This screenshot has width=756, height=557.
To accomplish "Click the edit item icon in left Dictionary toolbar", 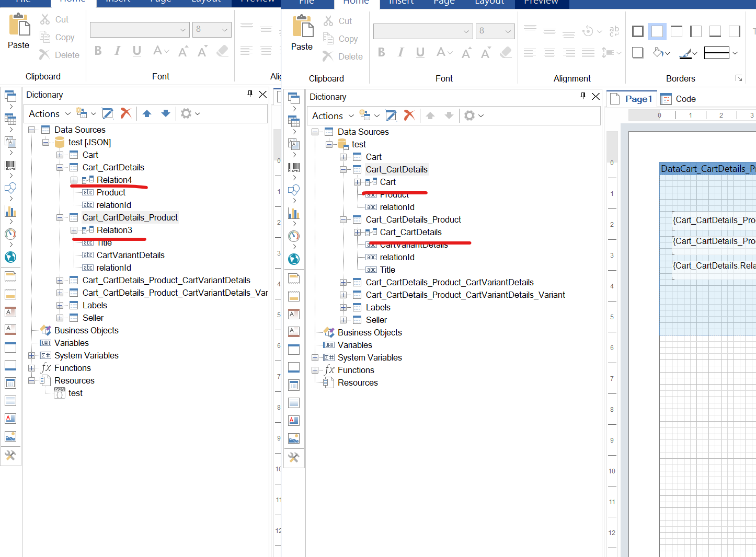I will tap(108, 113).
